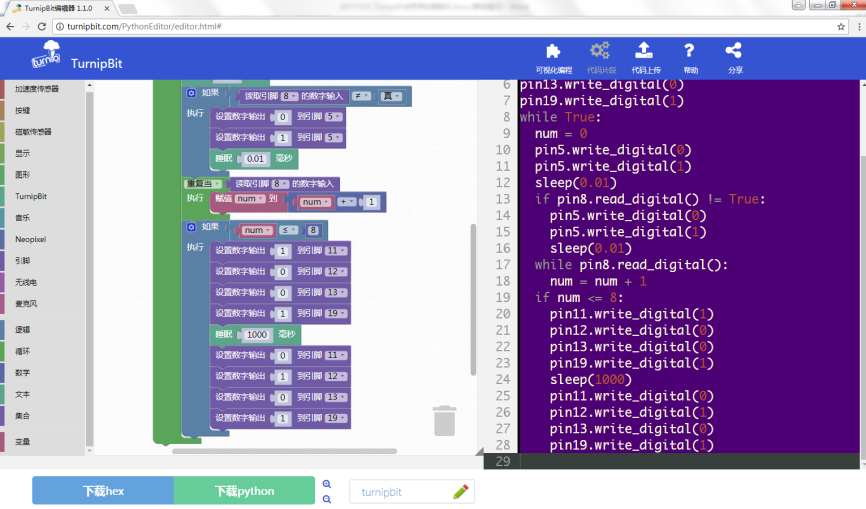
Task: Open the 音乐 block category
Action: [23, 218]
